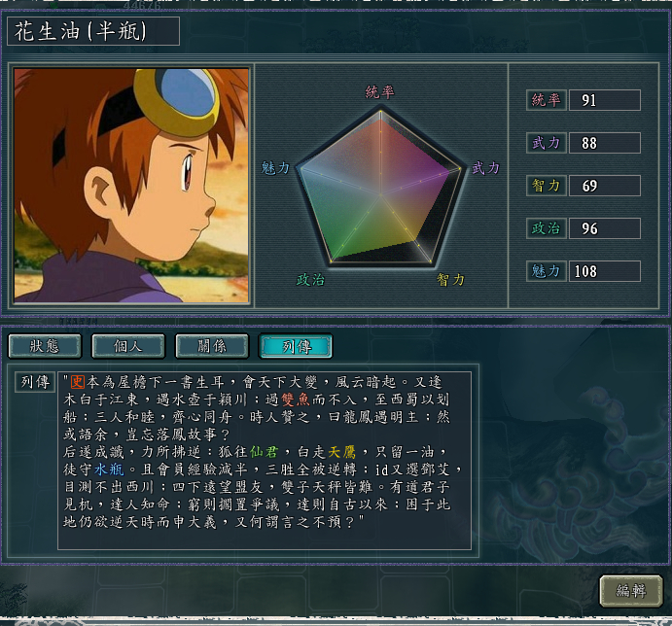The image size is (672, 626).
Task: Select the 關係 tab
Action: pyautogui.click(x=212, y=346)
